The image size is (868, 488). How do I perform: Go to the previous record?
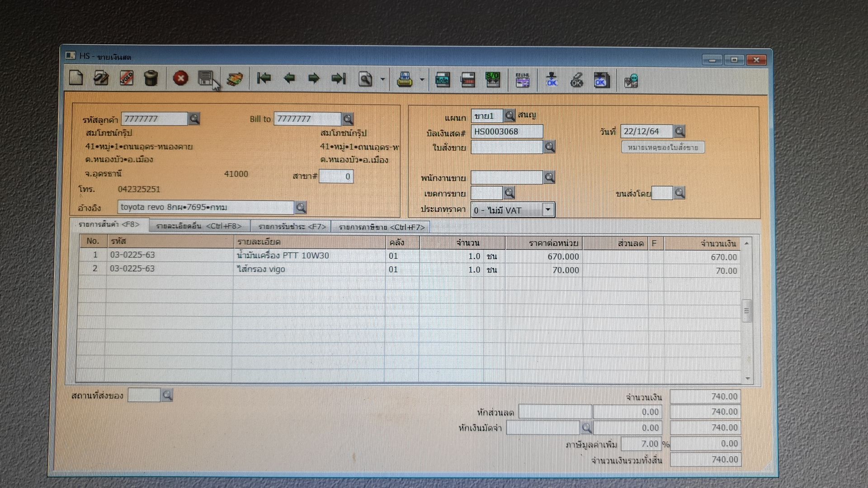[289, 79]
